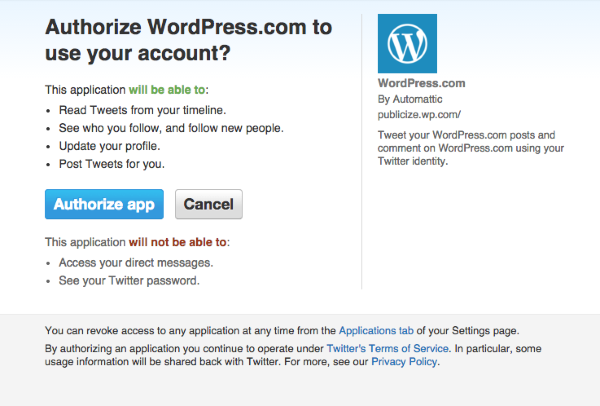This screenshot has height=406, width=600.
Task: Cancel the authorization request
Action: pos(208,204)
